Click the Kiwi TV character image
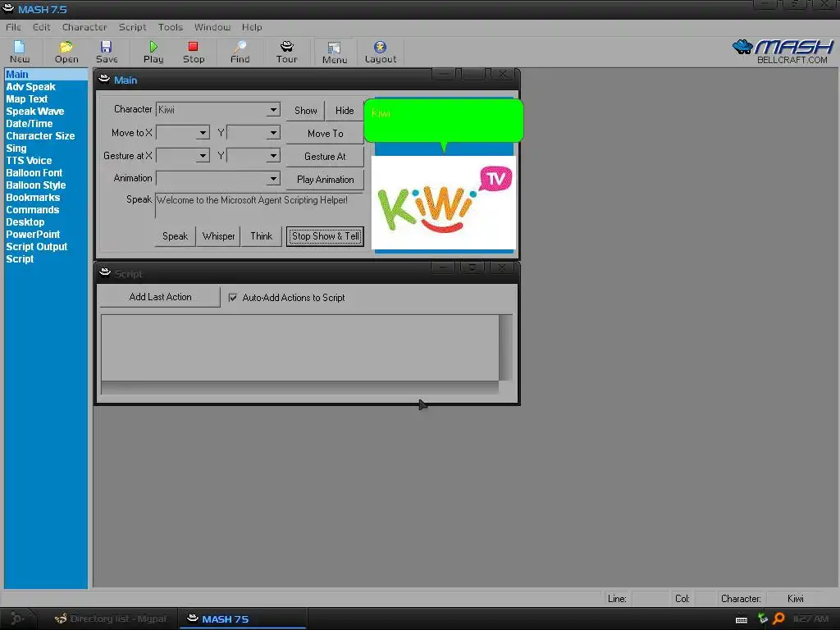Image resolution: width=840 pixels, height=630 pixels. (444, 203)
